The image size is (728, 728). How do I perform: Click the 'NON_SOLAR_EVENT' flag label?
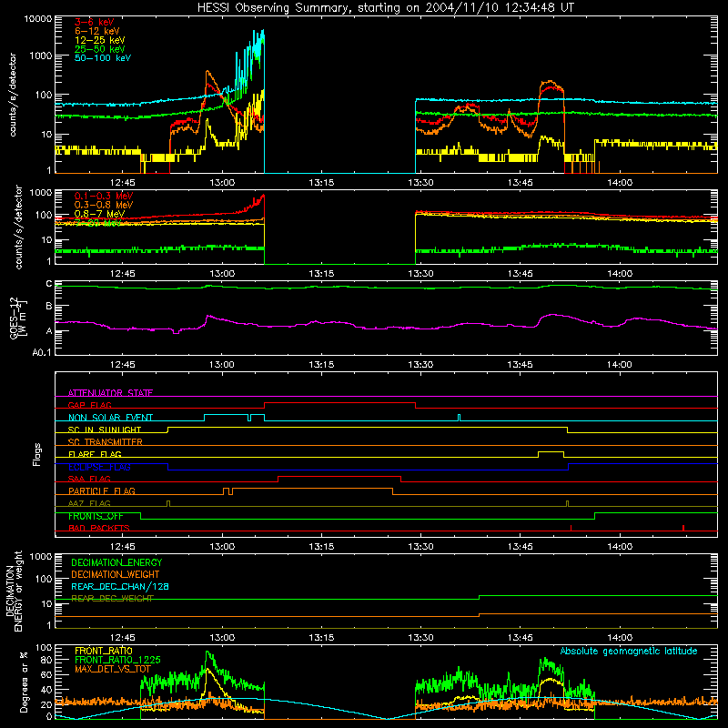110,418
